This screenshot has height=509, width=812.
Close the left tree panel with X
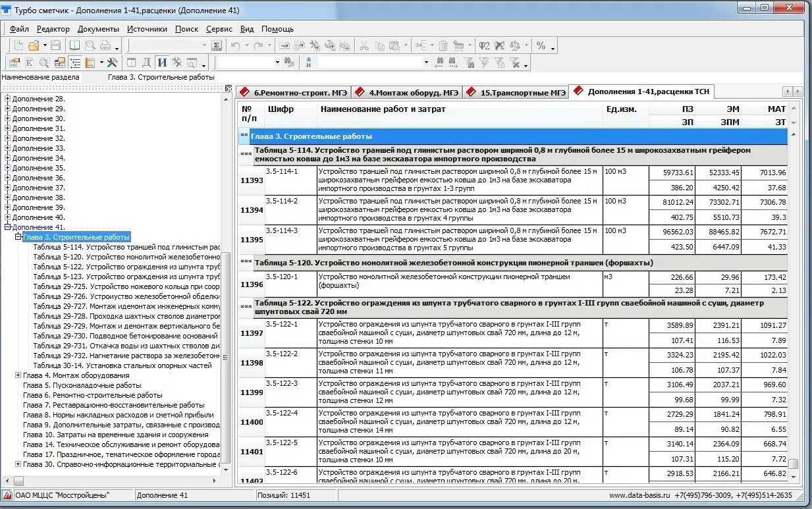229,88
